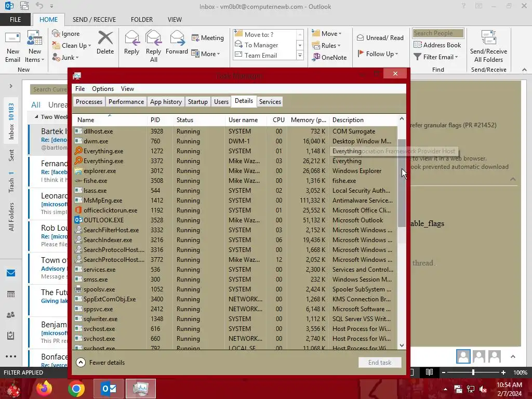Image resolution: width=532 pixels, height=399 pixels.
Task: Open Task Manager's View menu
Action: point(127,88)
